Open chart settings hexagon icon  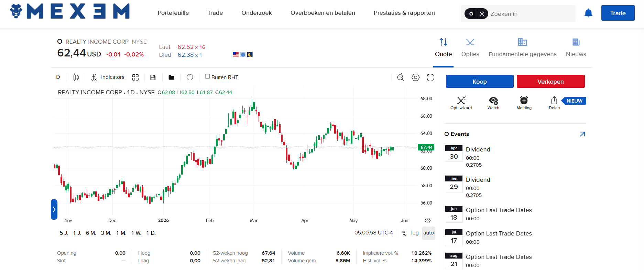tap(416, 77)
